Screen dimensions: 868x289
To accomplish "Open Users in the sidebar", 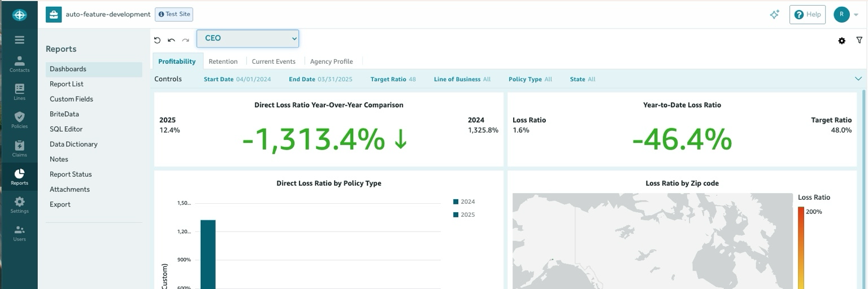I will [x=19, y=233].
